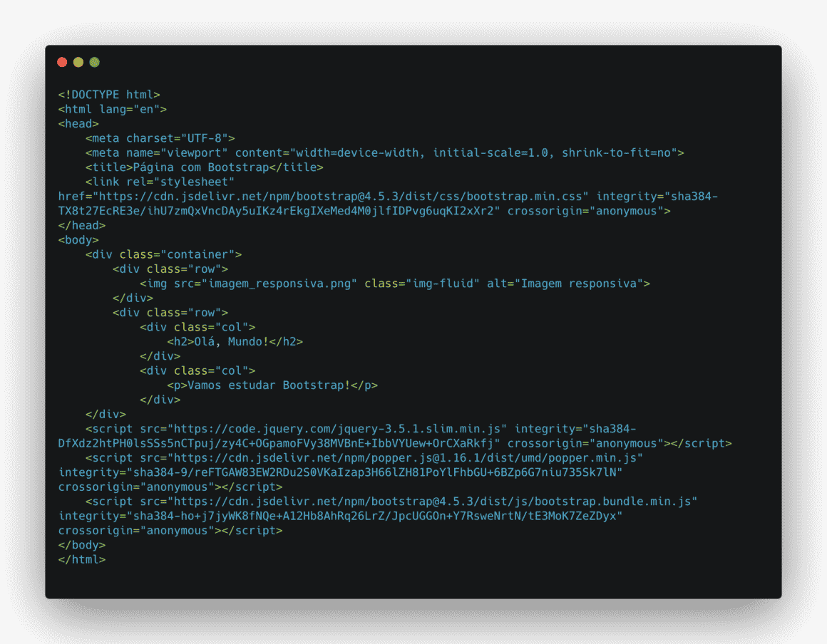The image size is (827, 644).
Task: Click the red window control circle
Action: (62, 62)
